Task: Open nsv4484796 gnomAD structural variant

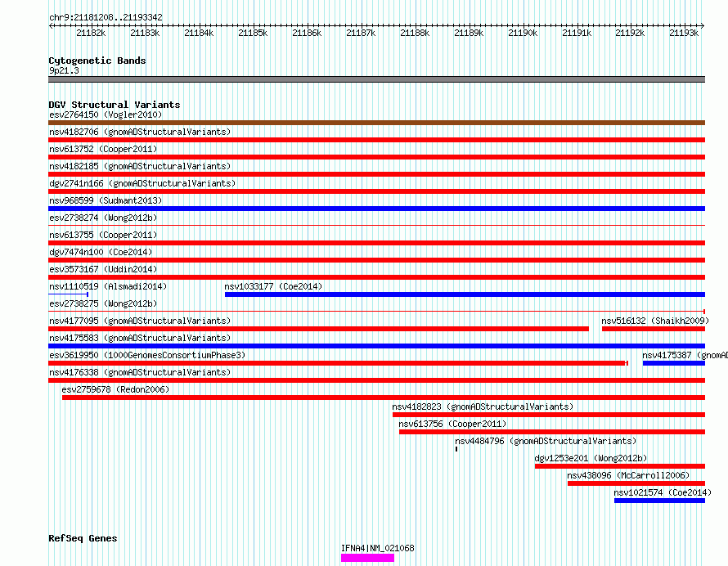Action: tap(546, 441)
